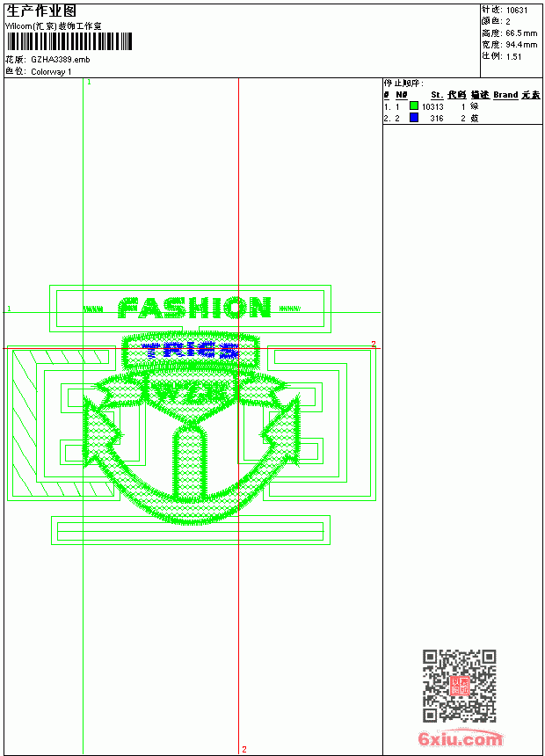The width and height of the screenshot is (545, 756).
Task: Click the green number 1 marker at top
Action: pos(89,82)
